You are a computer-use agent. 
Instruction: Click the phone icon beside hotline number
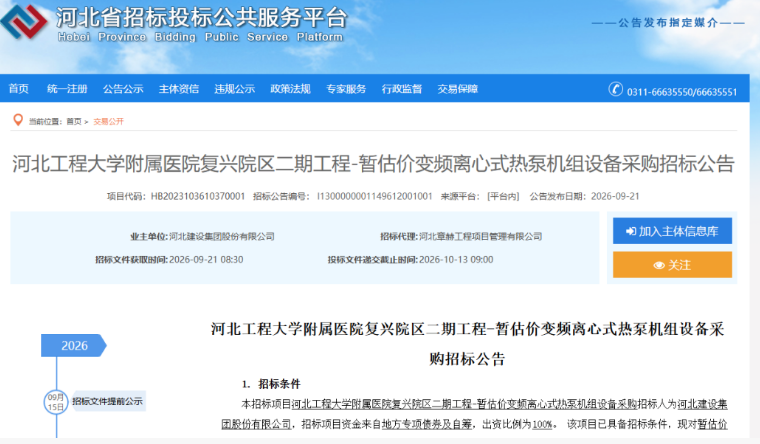[616, 89]
